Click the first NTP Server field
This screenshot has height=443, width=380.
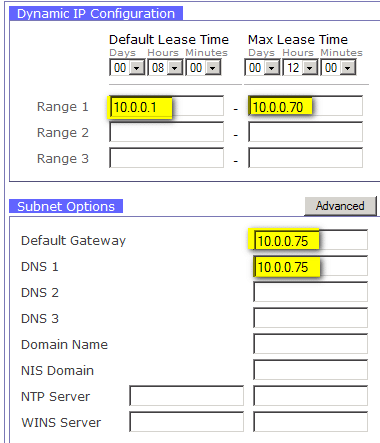[187, 396]
